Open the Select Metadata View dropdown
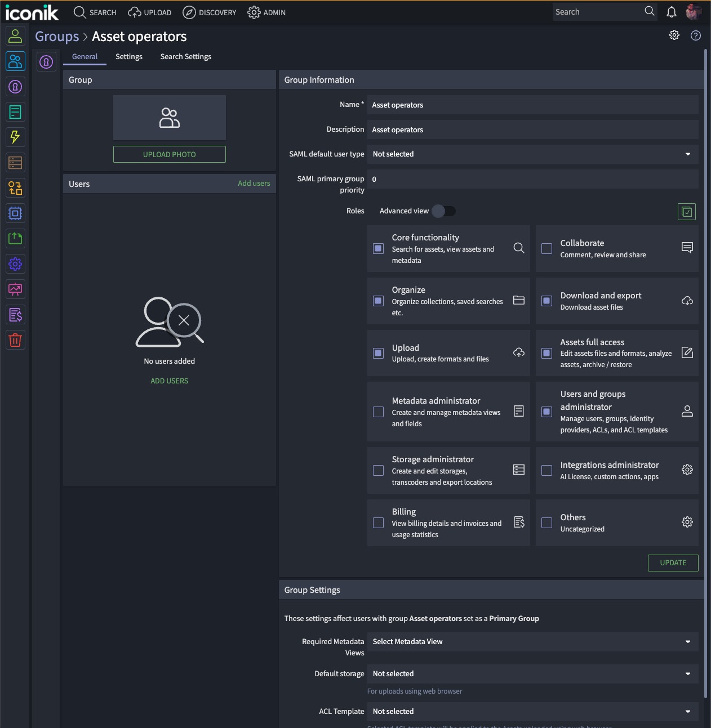This screenshot has width=711, height=728. pyautogui.click(x=687, y=641)
